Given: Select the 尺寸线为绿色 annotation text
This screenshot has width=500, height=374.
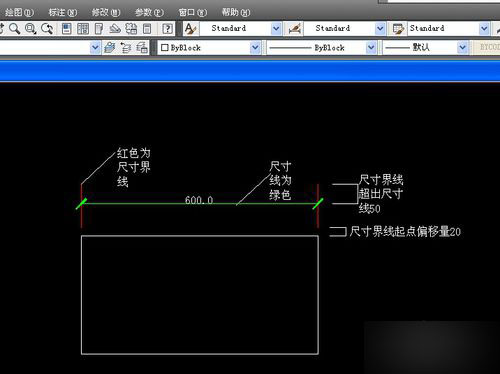Looking at the screenshot, I should [x=280, y=181].
